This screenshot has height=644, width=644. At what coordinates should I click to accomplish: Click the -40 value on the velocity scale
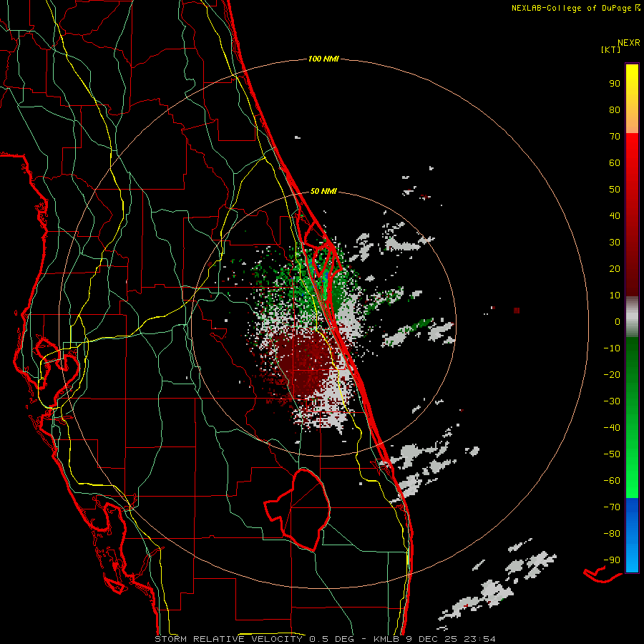(612, 428)
